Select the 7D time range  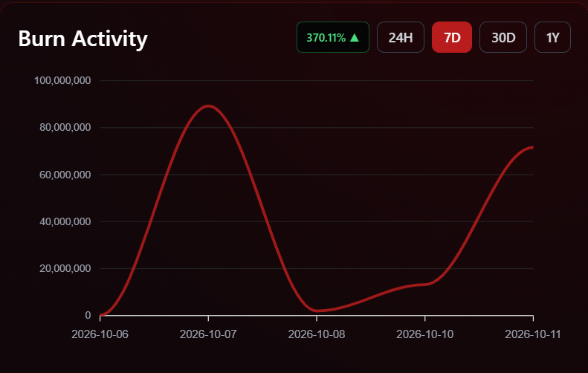[452, 37]
